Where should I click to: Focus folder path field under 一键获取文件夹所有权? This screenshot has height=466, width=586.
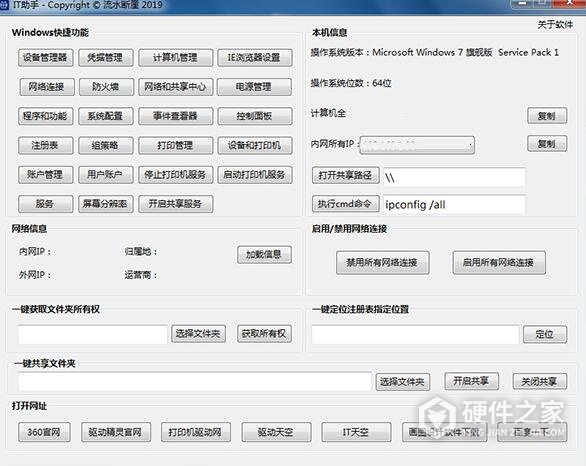pos(92,334)
